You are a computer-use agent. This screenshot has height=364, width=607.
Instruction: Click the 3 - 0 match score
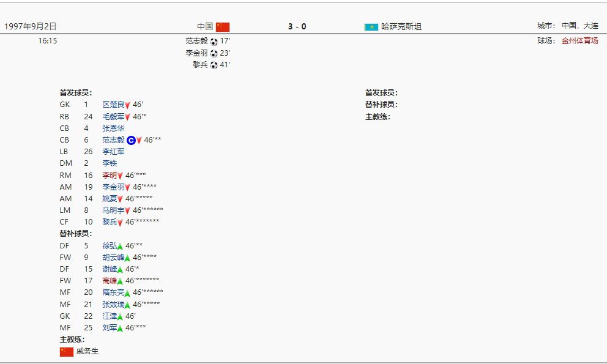pos(297,26)
